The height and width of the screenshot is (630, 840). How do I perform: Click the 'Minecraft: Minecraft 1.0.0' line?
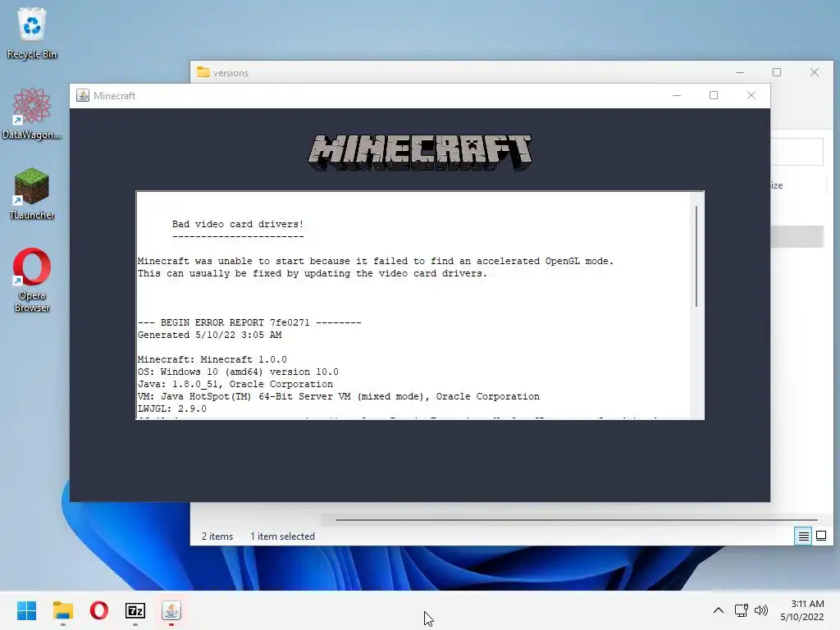[212, 359]
